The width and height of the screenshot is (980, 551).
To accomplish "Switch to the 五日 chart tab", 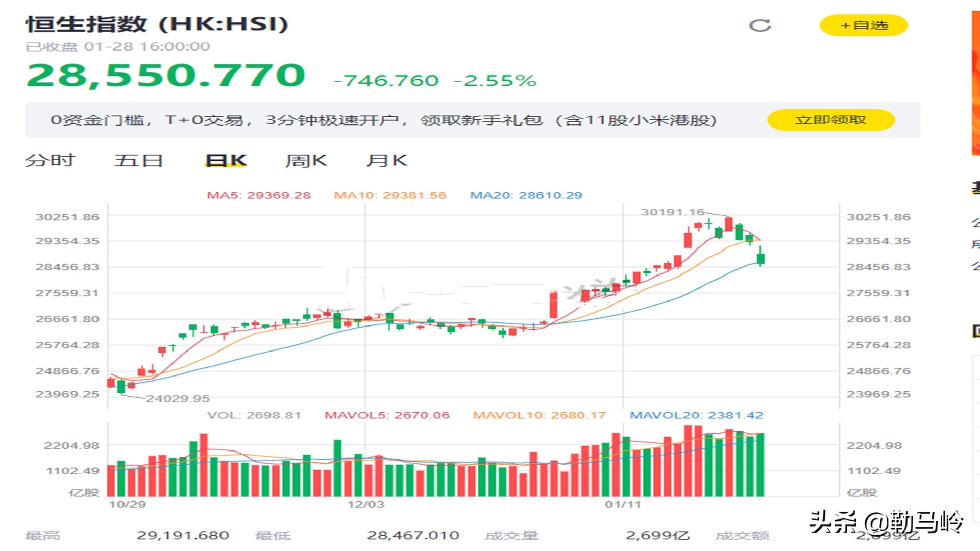I will 138,160.
